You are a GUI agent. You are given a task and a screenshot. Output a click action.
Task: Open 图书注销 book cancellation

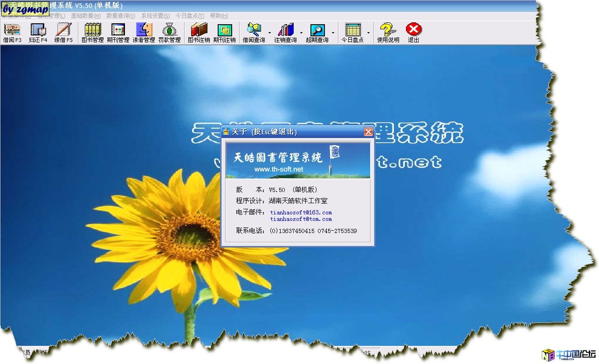coord(199,33)
